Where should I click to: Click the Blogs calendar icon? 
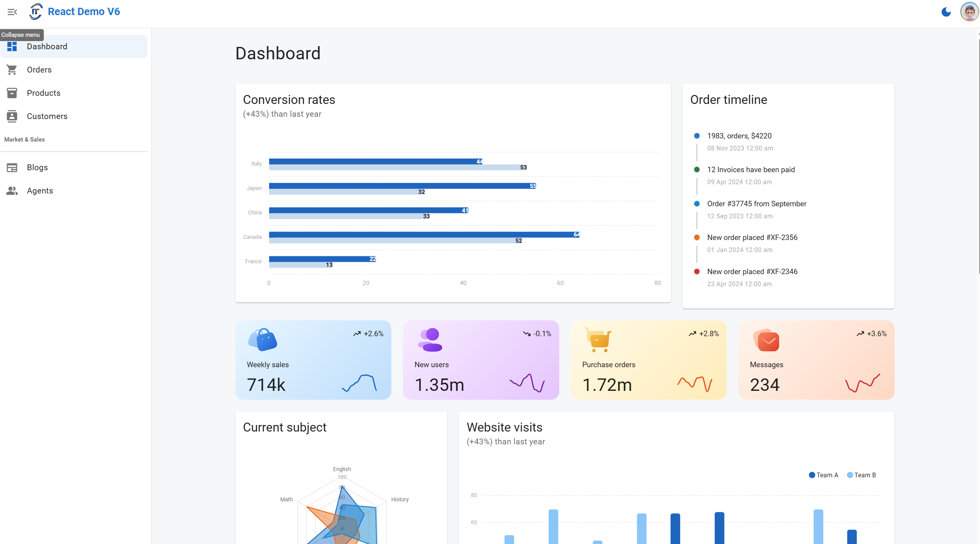click(x=12, y=168)
